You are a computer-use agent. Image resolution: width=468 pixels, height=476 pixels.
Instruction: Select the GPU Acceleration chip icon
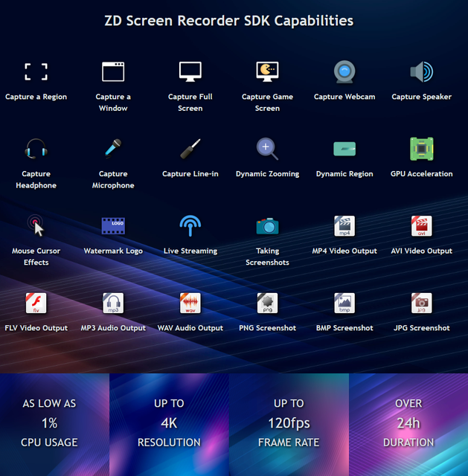point(421,149)
